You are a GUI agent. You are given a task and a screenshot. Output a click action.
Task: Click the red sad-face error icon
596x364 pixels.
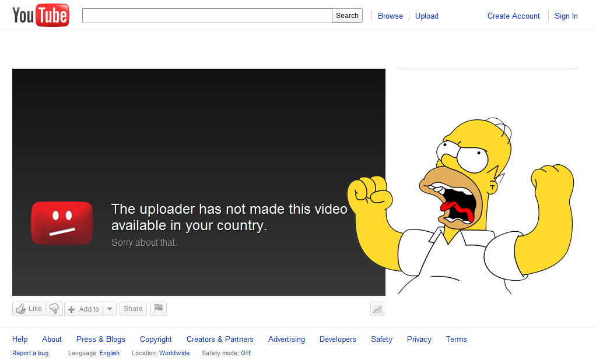62,222
